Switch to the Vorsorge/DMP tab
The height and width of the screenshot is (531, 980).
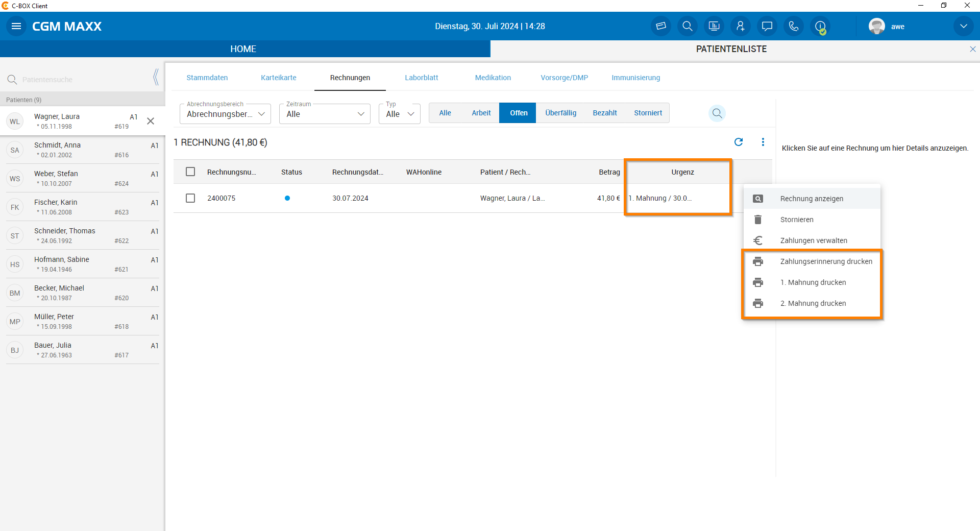(565, 78)
